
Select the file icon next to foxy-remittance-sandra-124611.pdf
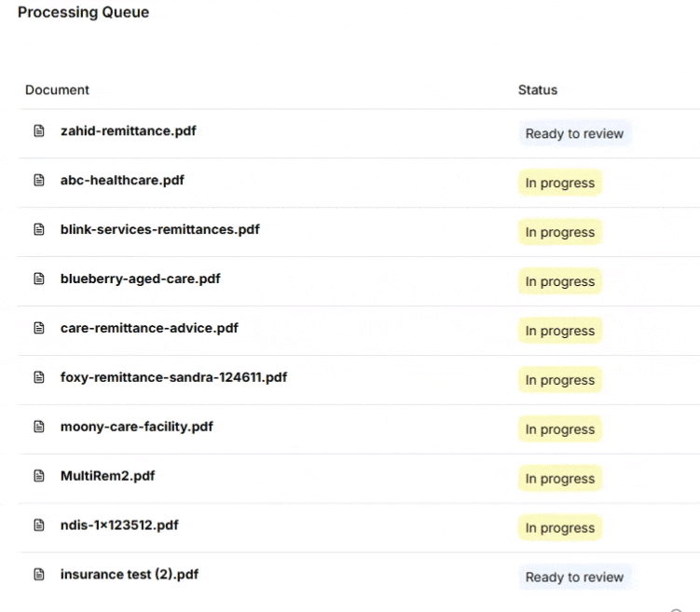coord(39,377)
